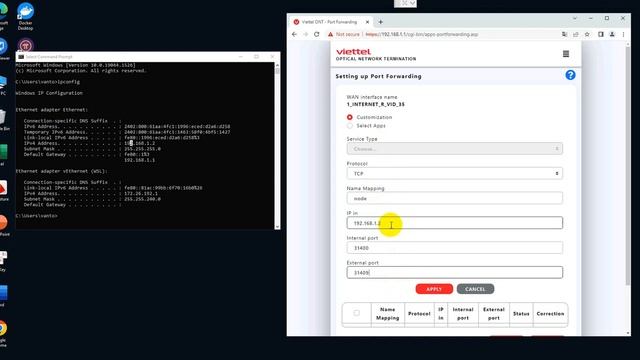Viewport: 640px width, 360px height.
Task: Click the browser address bar URL
Action: pos(422,34)
